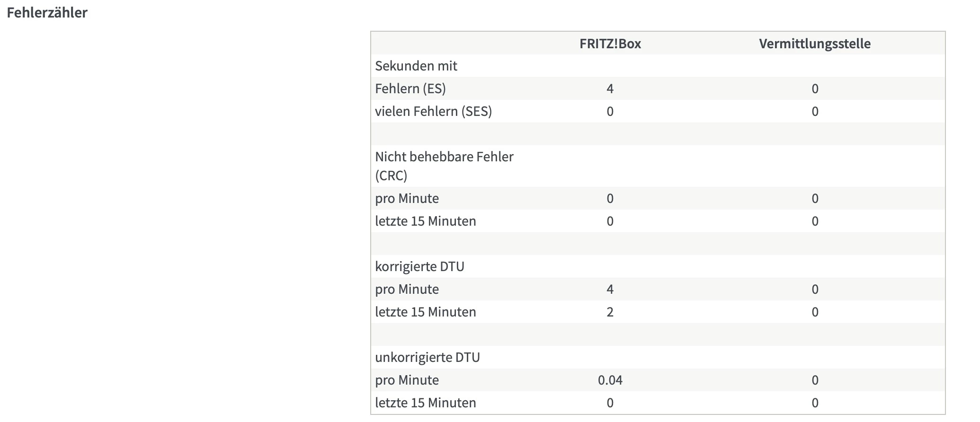
Task: Click the "korrigierte DTU" section label
Action: pyautogui.click(x=419, y=266)
